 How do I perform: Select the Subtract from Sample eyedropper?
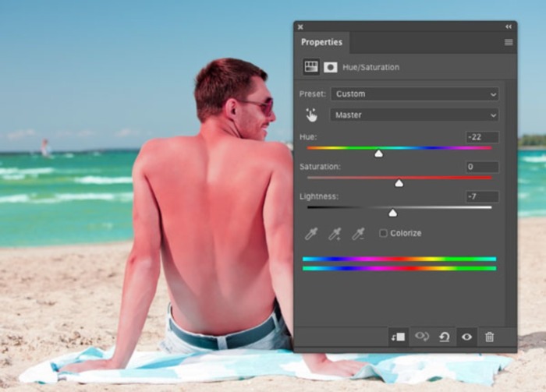tap(358, 233)
